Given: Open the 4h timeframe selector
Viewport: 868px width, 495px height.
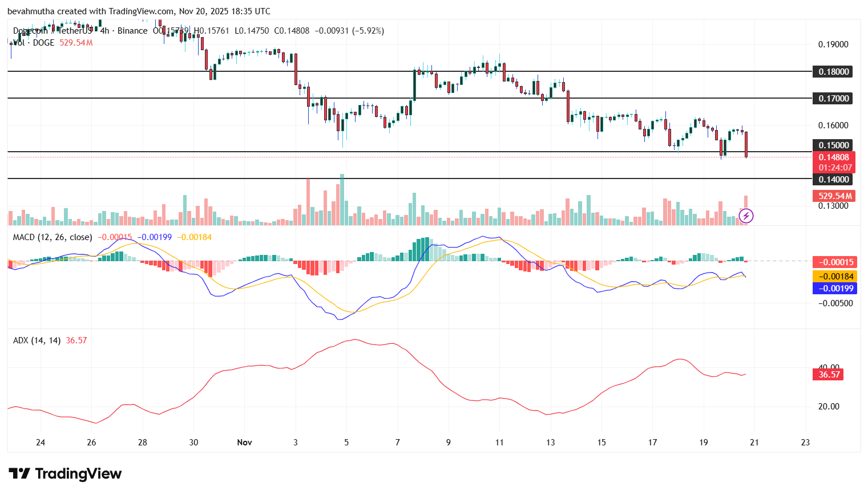Looking at the screenshot, I should pyautogui.click(x=104, y=31).
